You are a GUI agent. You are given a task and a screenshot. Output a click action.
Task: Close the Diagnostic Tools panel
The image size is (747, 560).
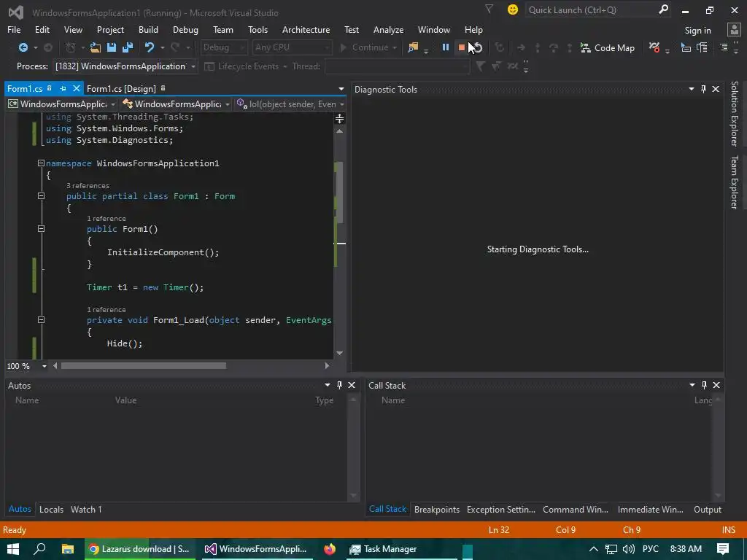tap(716, 89)
